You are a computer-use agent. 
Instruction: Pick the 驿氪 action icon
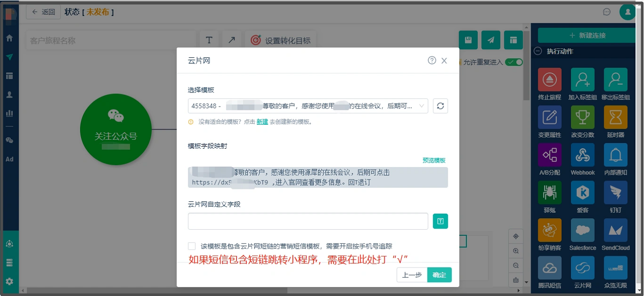tap(550, 192)
